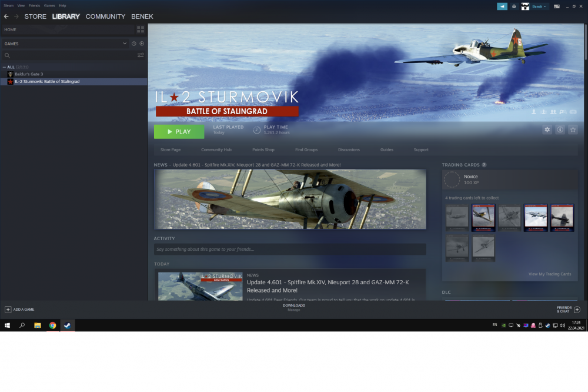
Task: Open the Spitfire news thumbnail
Action: [x=201, y=287]
